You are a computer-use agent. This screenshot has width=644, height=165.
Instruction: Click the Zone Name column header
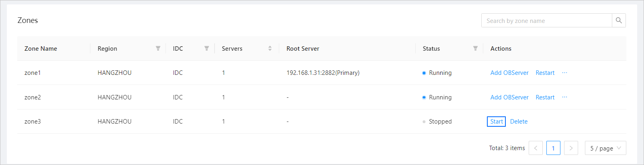point(41,48)
